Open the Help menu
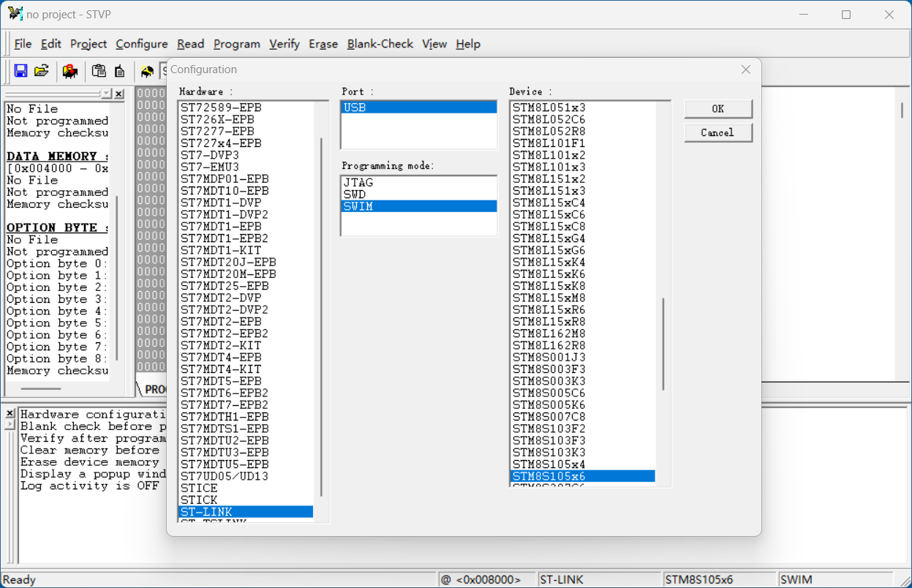 (468, 44)
